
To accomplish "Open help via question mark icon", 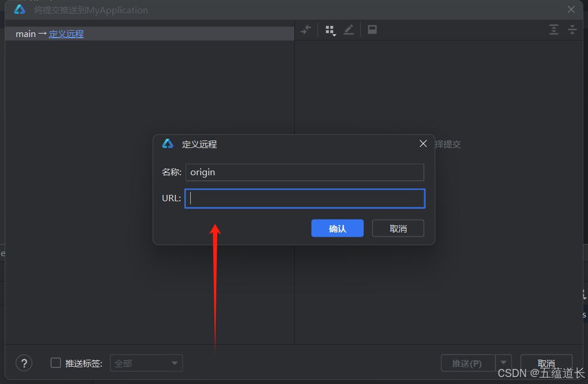I will (x=24, y=363).
